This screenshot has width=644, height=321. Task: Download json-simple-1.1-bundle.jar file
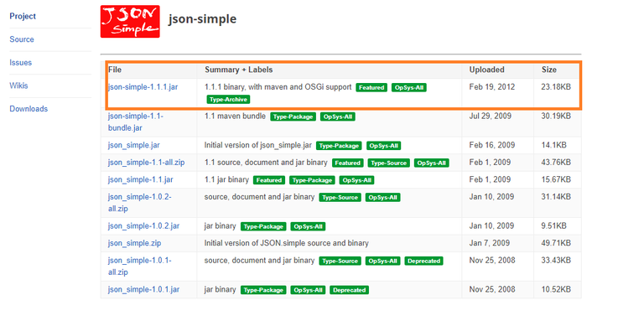click(x=136, y=122)
